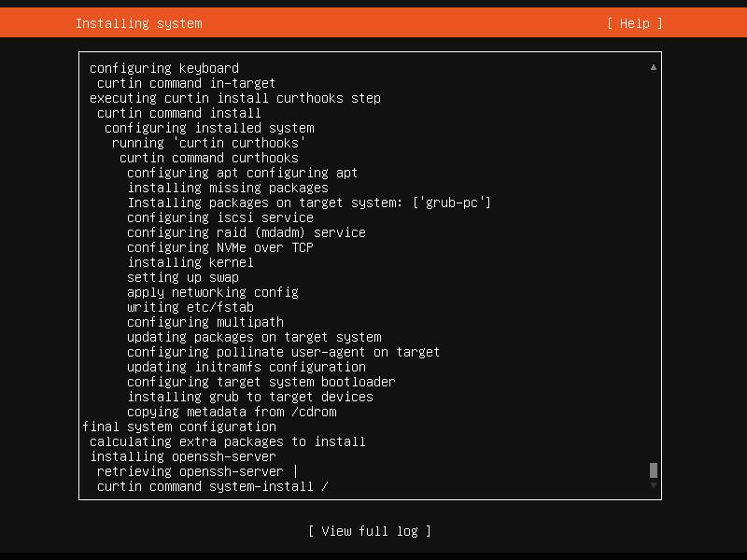The width and height of the screenshot is (747, 560).
Task: Select the 'setting up swap' entry
Action: pos(185,276)
